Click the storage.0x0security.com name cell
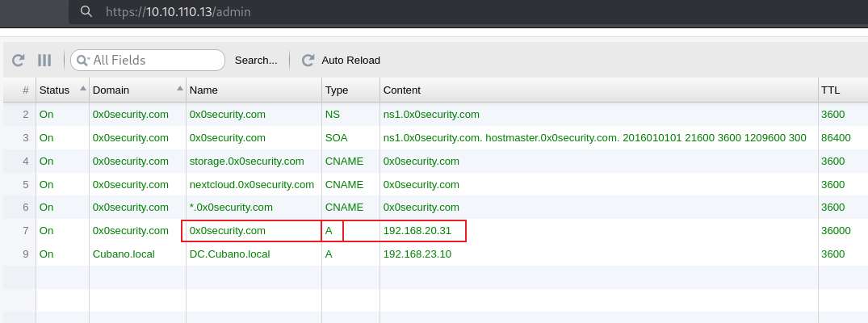The width and height of the screenshot is (868, 323). pyautogui.click(x=246, y=161)
